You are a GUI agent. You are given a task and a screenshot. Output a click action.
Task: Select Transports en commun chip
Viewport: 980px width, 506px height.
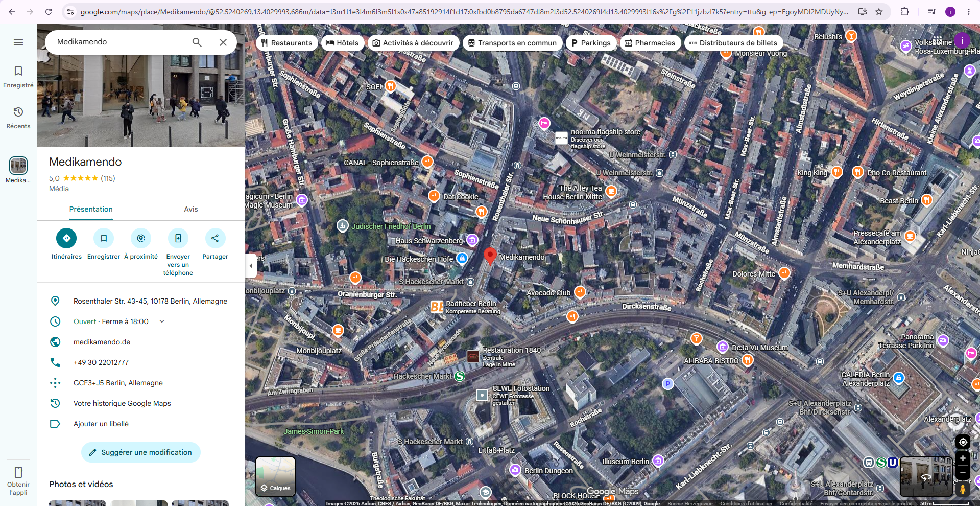pos(512,43)
